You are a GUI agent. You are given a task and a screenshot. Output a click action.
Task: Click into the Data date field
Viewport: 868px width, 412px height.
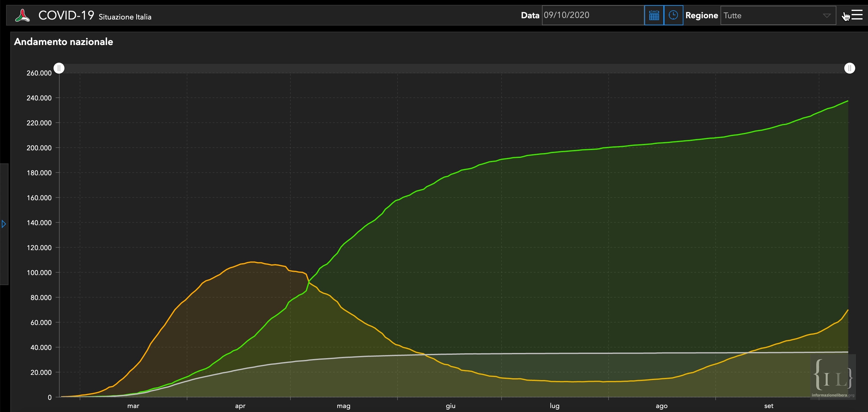pos(592,15)
